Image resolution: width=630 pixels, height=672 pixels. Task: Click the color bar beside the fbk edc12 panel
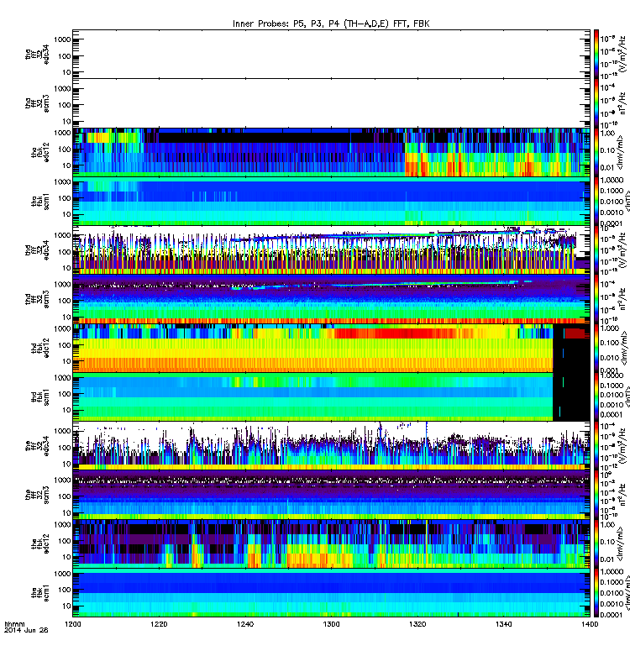[x=596, y=543]
